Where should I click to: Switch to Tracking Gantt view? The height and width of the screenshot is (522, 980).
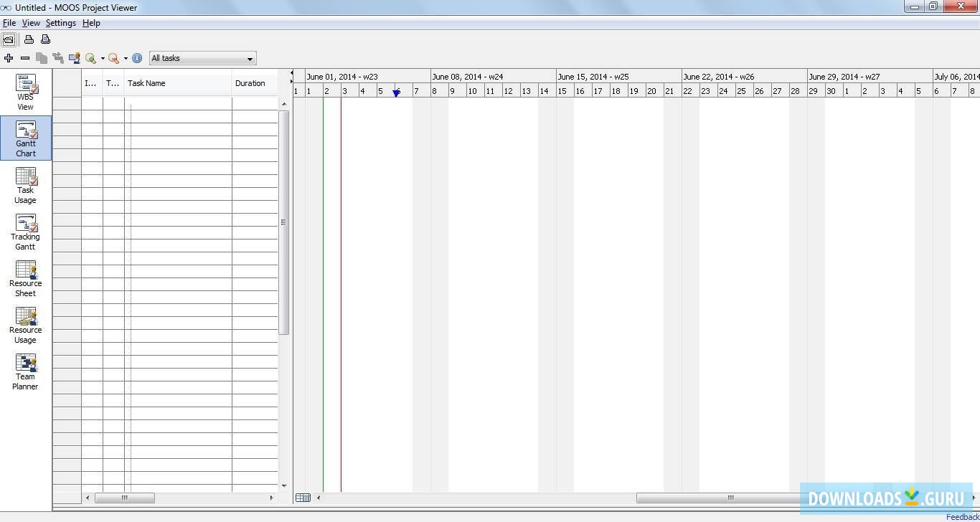click(25, 232)
